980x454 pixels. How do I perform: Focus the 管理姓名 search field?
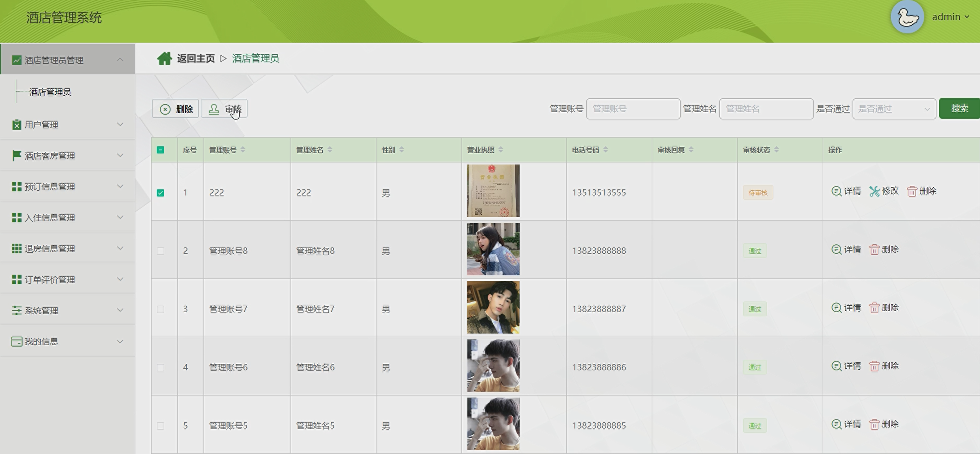click(766, 109)
